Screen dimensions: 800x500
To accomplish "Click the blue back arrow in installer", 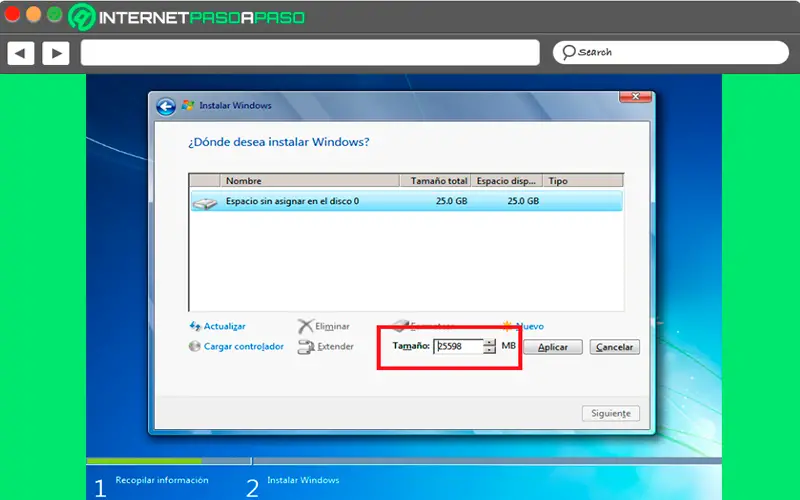I will coord(166,107).
